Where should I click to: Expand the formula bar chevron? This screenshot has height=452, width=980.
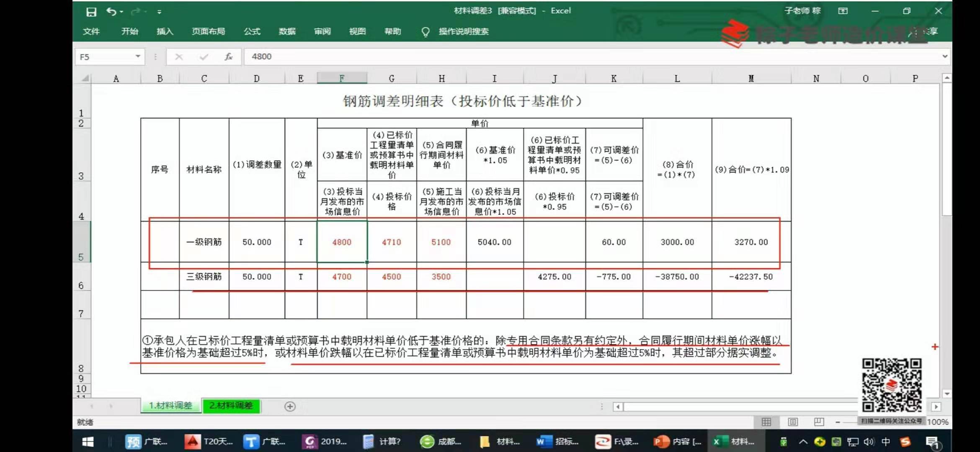945,56
